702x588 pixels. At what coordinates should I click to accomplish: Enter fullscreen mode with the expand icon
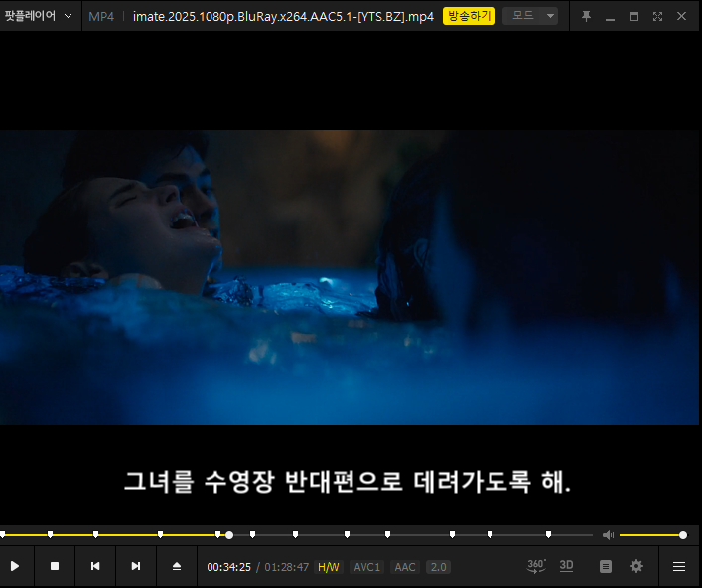click(657, 17)
